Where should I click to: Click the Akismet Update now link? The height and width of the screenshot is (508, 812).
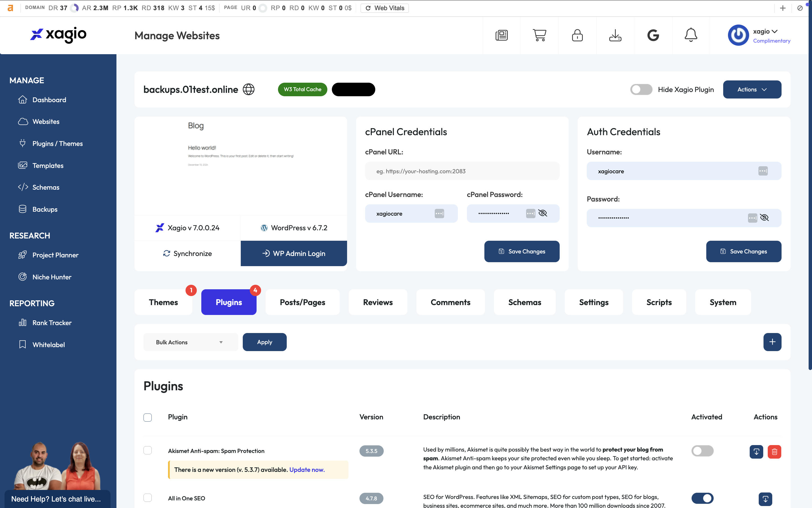[x=307, y=470]
